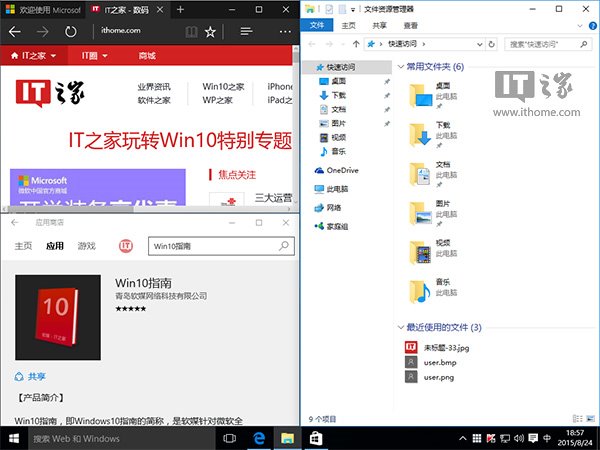Click the Edge refresh page button
This screenshot has width=600, height=450.
[71, 32]
